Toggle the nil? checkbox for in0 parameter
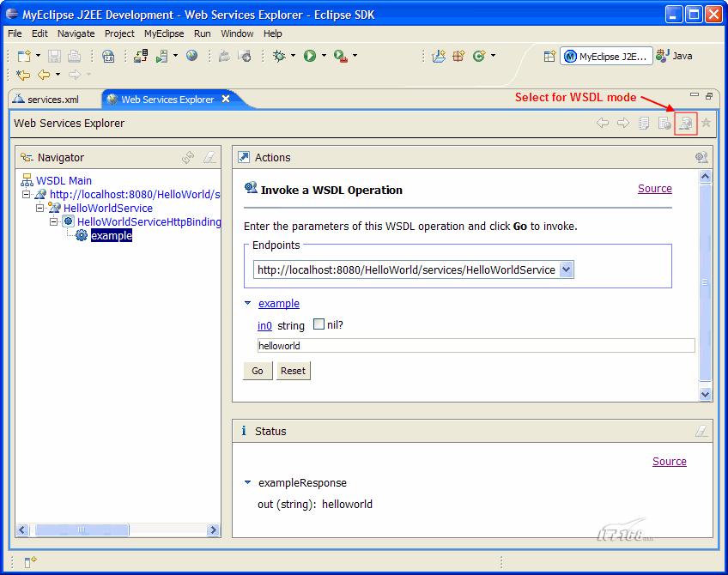The height and width of the screenshot is (575, 728). point(317,324)
